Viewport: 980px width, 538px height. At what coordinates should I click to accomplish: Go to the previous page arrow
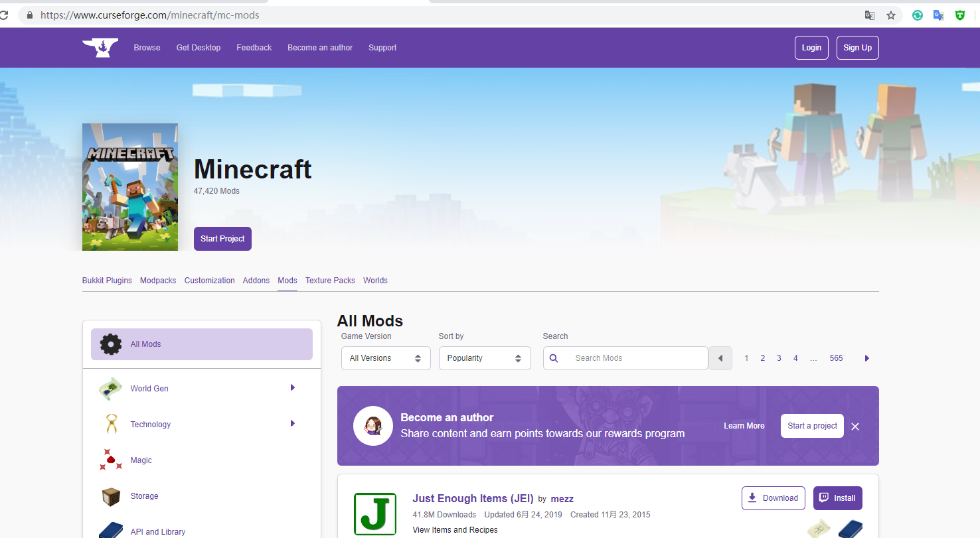(720, 358)
